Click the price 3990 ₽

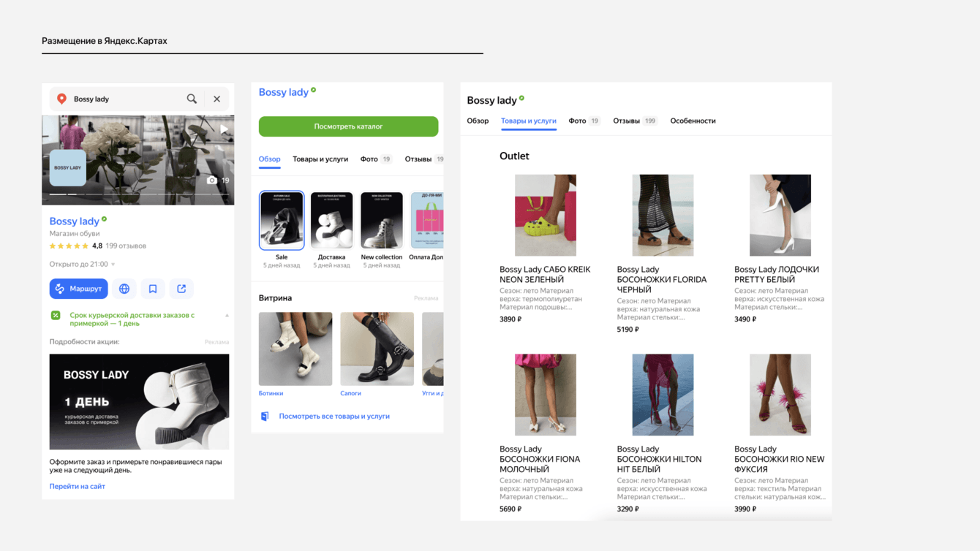[745, 509]
